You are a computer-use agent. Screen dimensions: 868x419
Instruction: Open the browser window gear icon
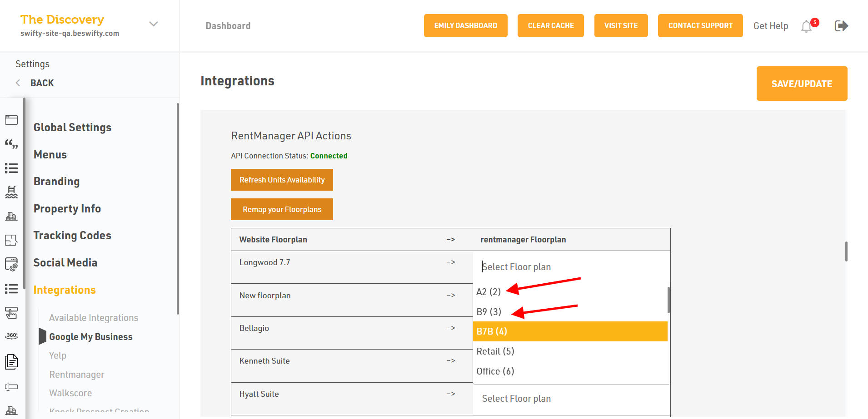(11, 264)
